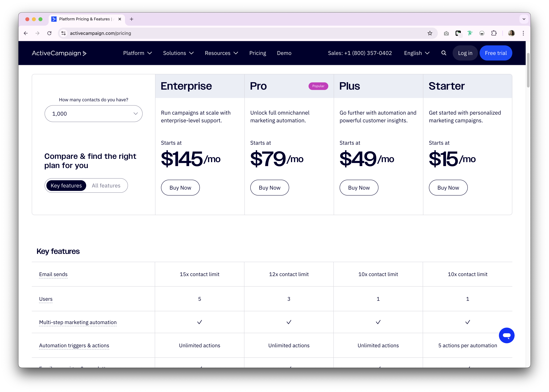Call the Sales phone number link
The image size is (549, 392).
click(360, 53)
